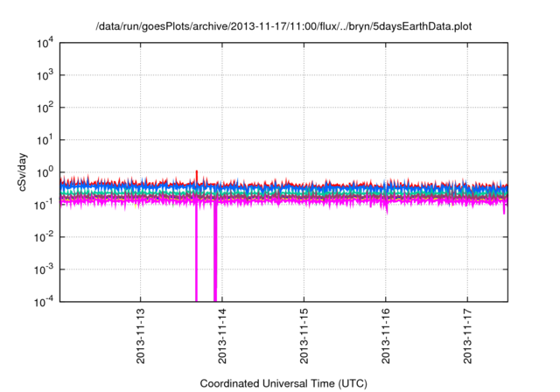560x392 pixels.
Task: Click the 2013-11-15 x-axis date label
Action: click(x=304, y=336)
